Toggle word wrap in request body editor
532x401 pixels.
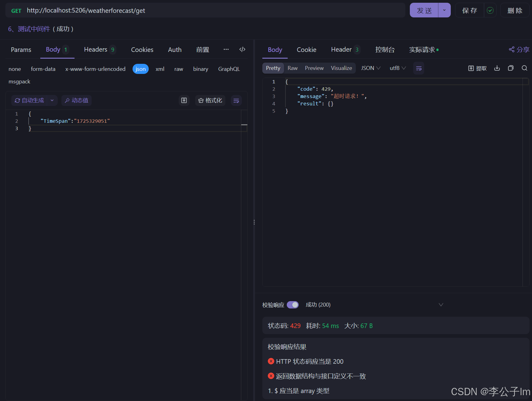pos(236,100)
